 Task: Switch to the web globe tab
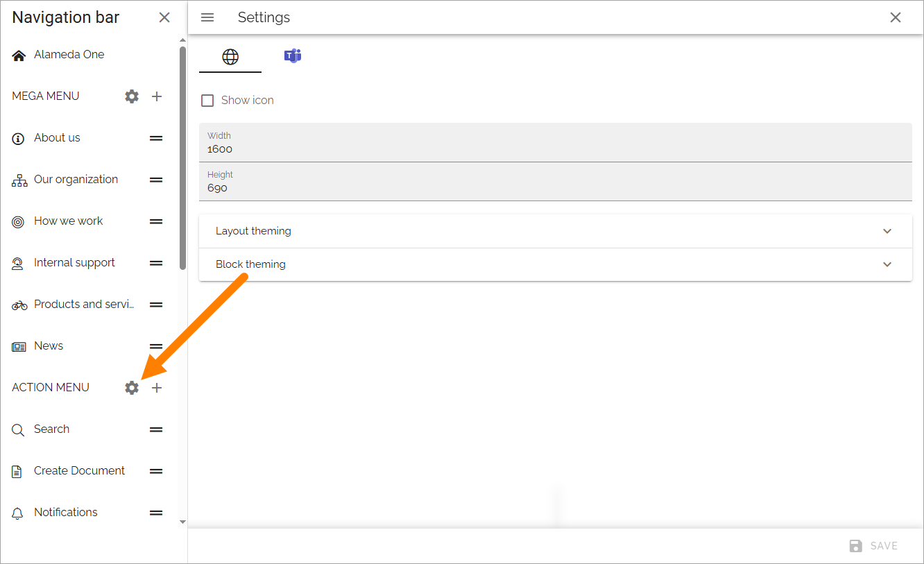coord(230,57)
